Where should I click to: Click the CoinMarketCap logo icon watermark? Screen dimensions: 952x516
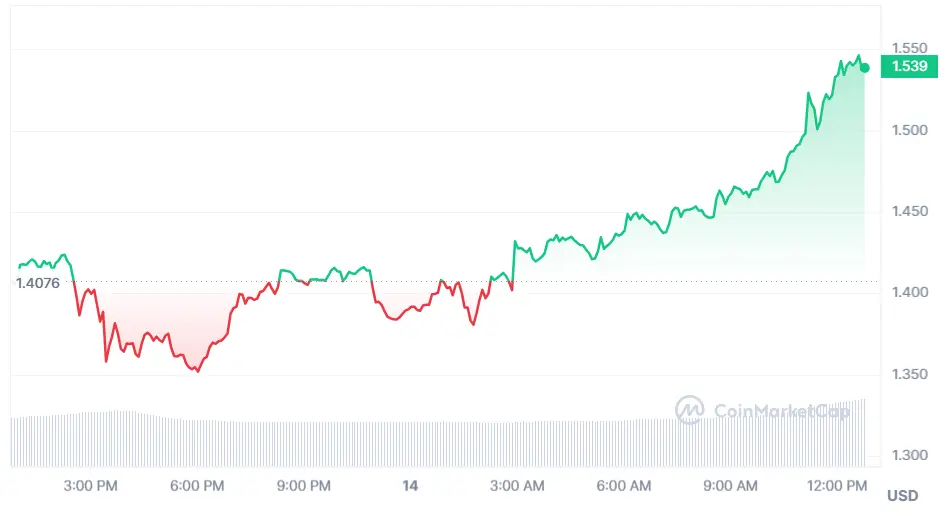(689, 409)
